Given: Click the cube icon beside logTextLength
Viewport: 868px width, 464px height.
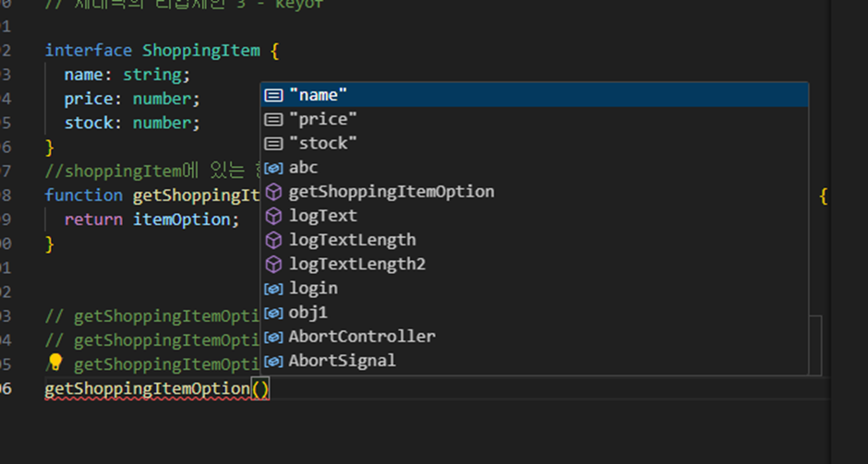Looking at the screenshot, I should [x=273, y=240].
